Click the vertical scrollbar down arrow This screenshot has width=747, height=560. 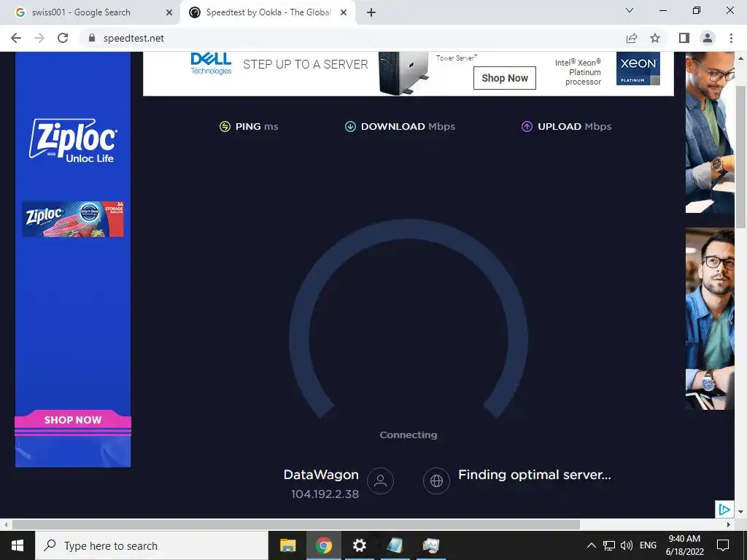[740, 512]
